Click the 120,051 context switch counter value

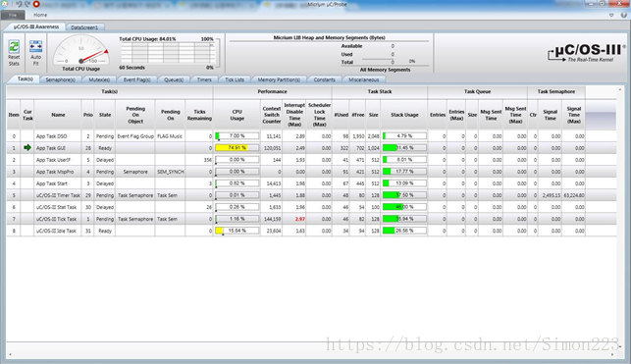pyautogui.click(x=273, y=148)
